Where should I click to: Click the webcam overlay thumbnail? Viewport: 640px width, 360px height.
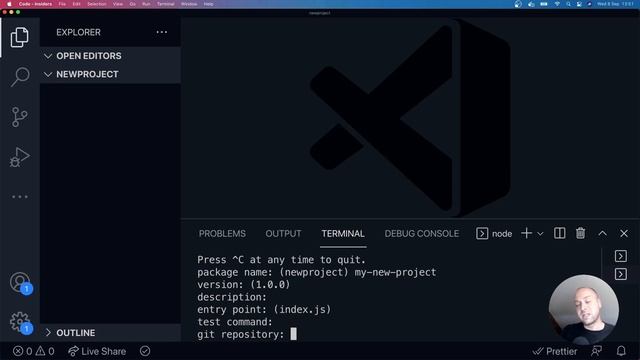click(583, 309)
